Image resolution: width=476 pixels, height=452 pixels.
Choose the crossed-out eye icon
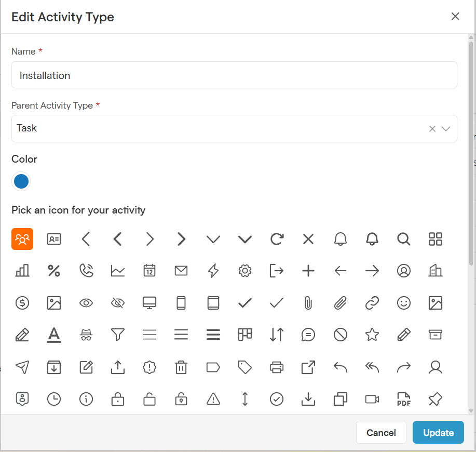click(118, 303)
